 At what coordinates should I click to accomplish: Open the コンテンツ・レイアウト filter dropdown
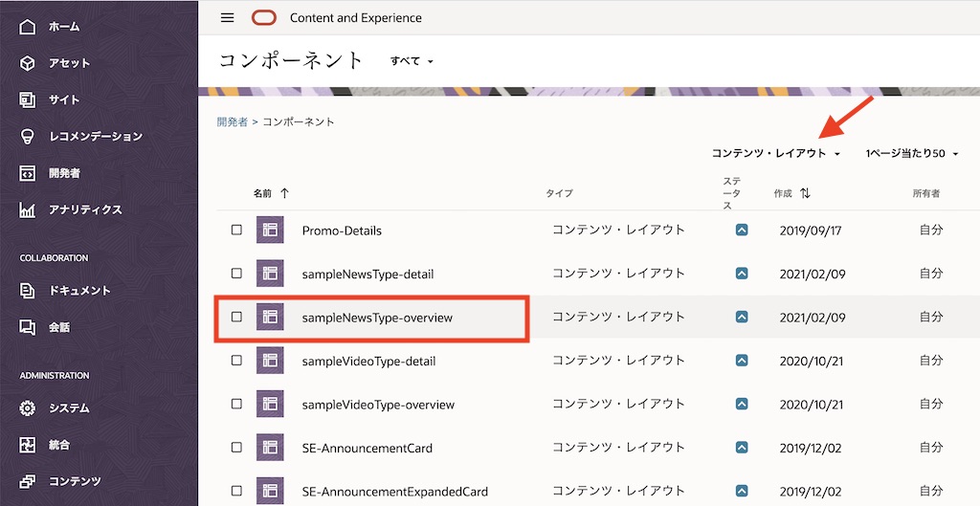pos(775,153)
